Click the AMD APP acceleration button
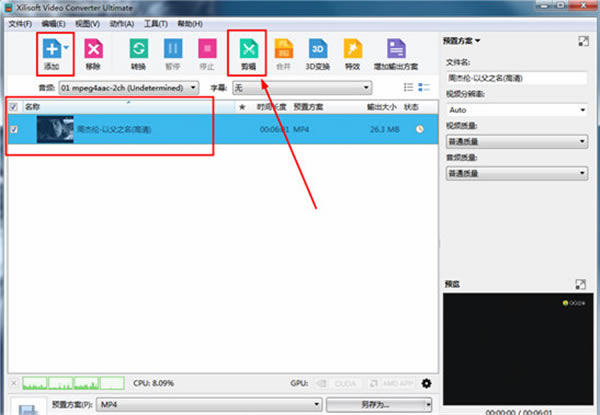 click(391, 383)
